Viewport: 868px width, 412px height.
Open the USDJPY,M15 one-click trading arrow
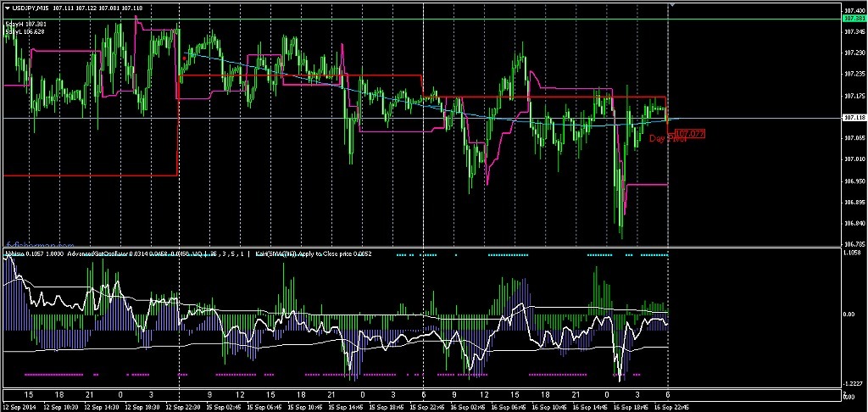(x=6, y=7)
